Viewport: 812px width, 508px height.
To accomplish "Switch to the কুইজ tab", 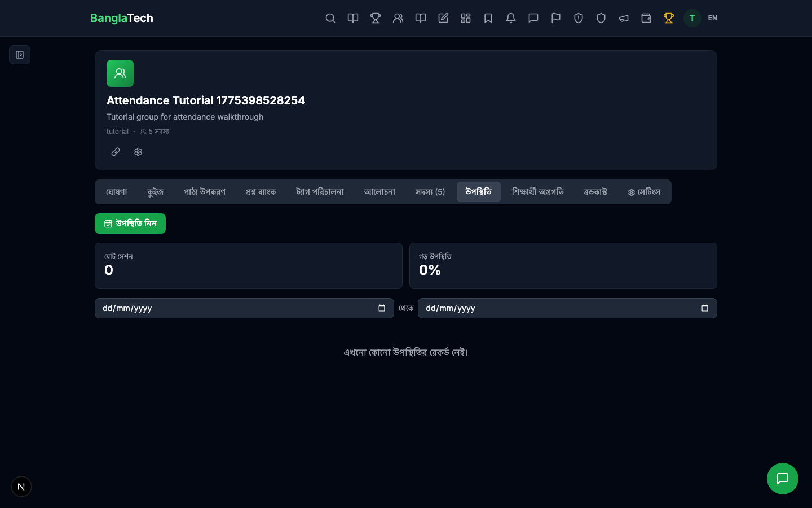I will tap(155, 192).
